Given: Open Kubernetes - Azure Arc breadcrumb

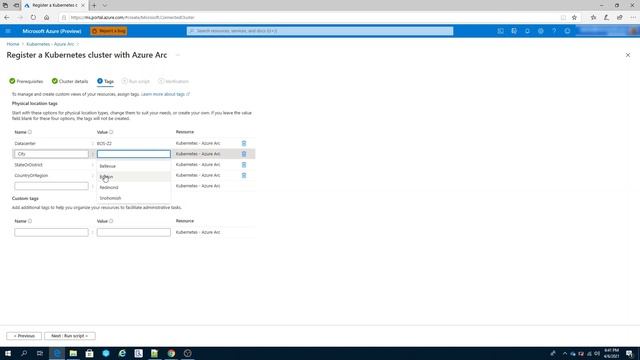Looking at the screenshot, I should coord(50,44).
